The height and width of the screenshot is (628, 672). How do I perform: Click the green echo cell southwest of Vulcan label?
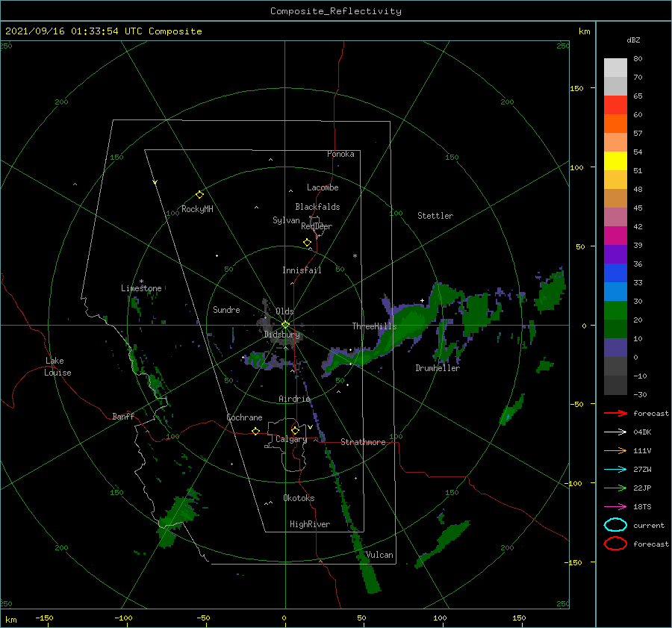(369, 576)
